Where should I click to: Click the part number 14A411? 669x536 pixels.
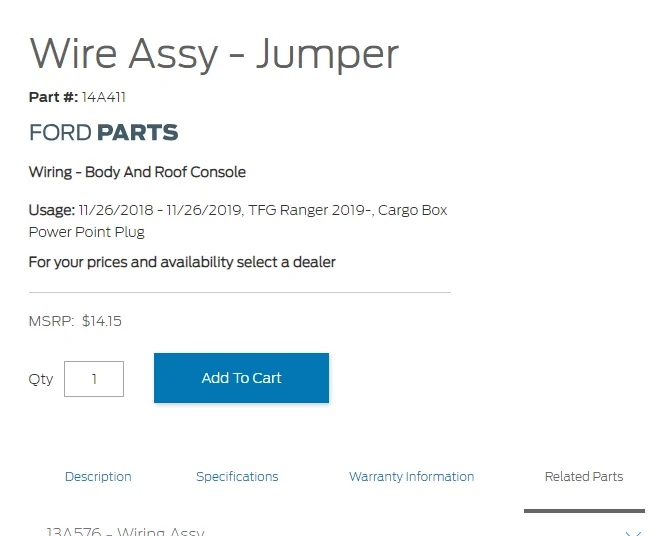pos(104,97)
